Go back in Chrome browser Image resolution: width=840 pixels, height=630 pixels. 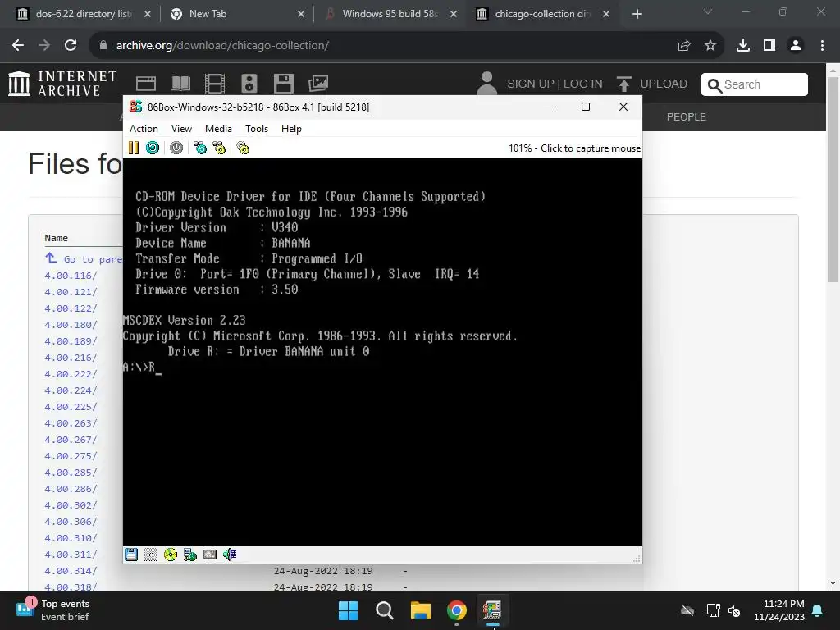18,46
